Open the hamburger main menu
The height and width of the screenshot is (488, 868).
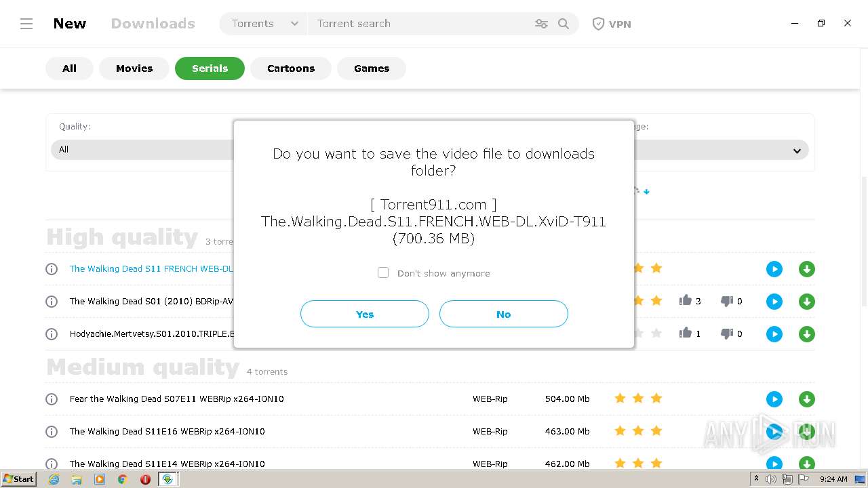click(26, 24)
